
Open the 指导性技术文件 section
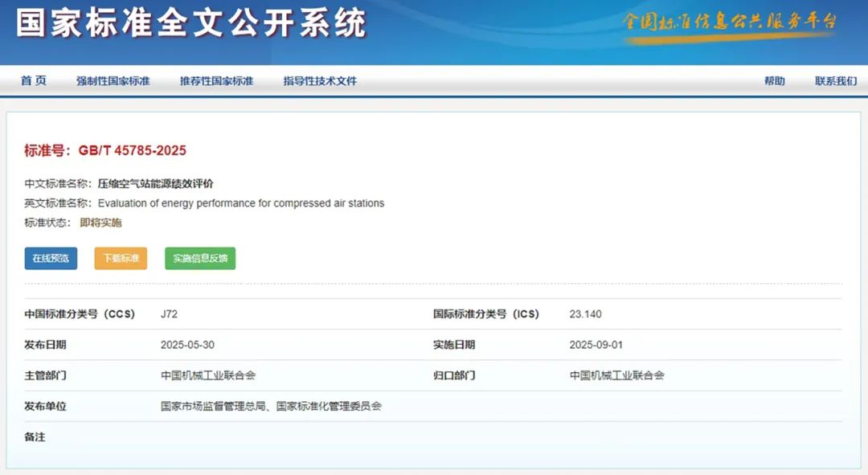click(319, 80)
